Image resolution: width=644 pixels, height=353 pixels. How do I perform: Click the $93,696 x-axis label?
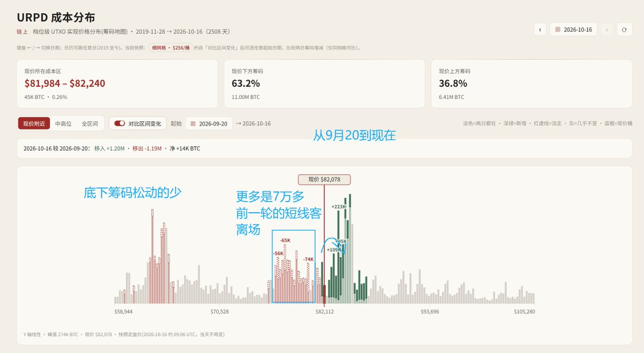coord(430,312)
